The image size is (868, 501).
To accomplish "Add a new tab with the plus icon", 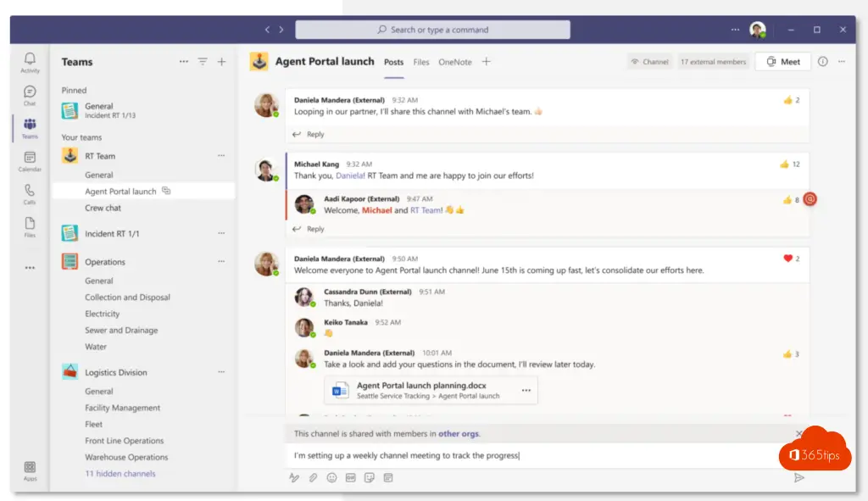I will (486, 61).
